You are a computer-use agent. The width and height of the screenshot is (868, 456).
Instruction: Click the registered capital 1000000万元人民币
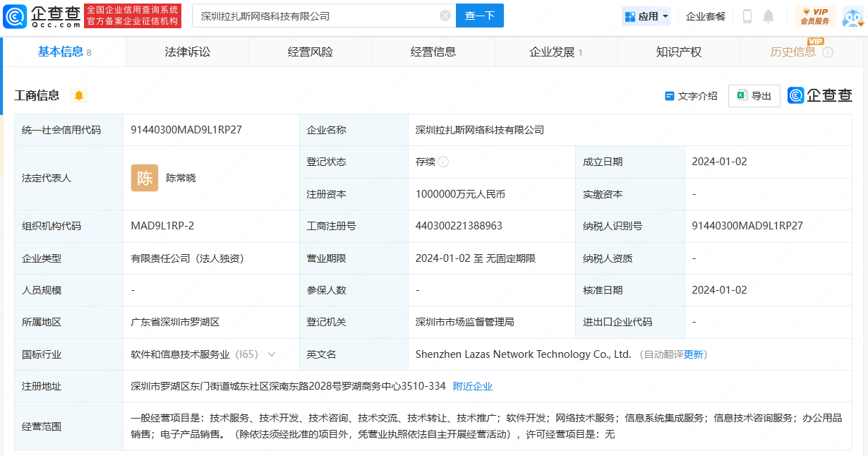click(460, 194)
